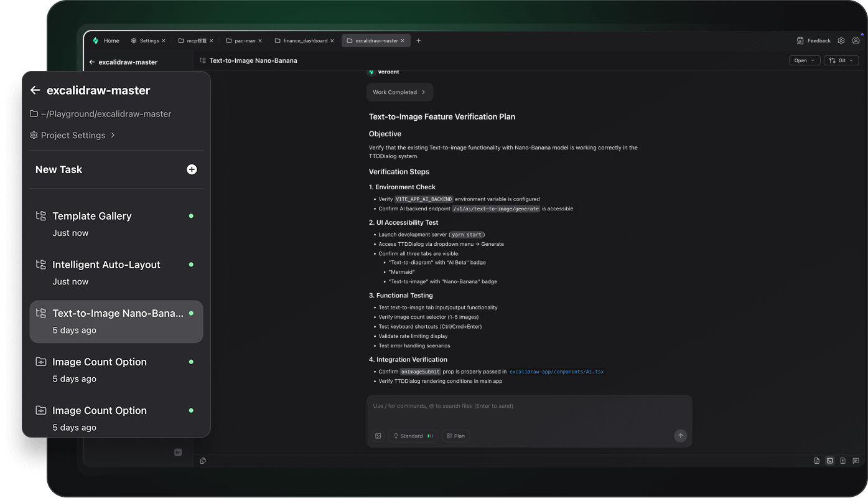Switch to the pac-man tab
Viewport: 868px width, 498px height.
244,40
